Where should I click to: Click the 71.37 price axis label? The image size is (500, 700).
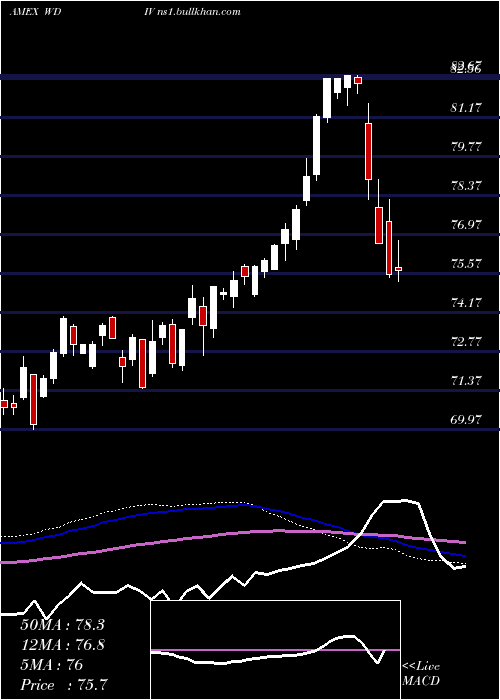[467, 381]
